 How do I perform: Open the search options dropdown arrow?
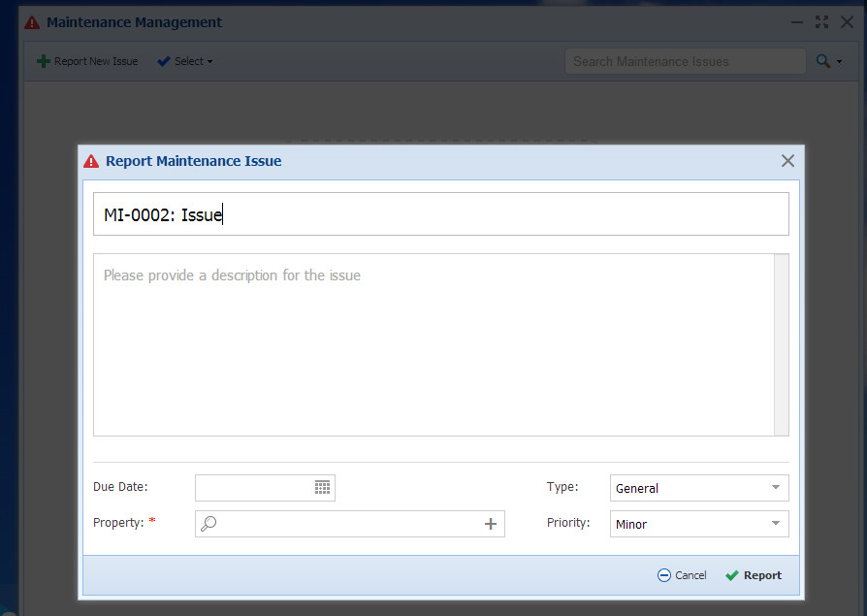(839, 61)
